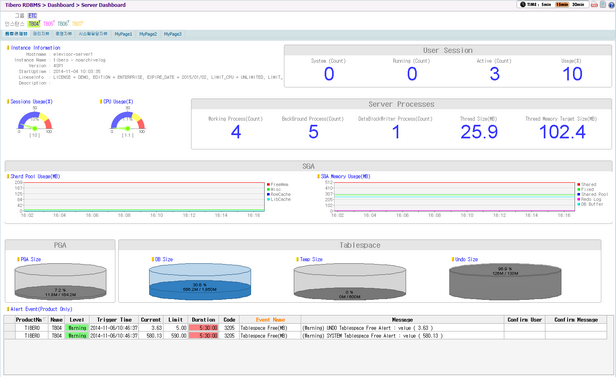
Task: Set time range to 15min
Action: (x=562, y=5)
